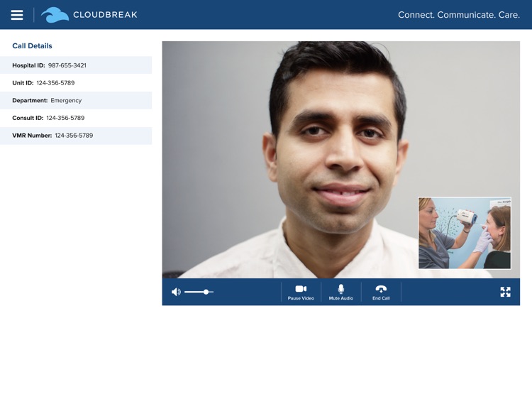Click the Department Emergency row
Viewport: 532px width, 399px height.
[x=76, y=101]
